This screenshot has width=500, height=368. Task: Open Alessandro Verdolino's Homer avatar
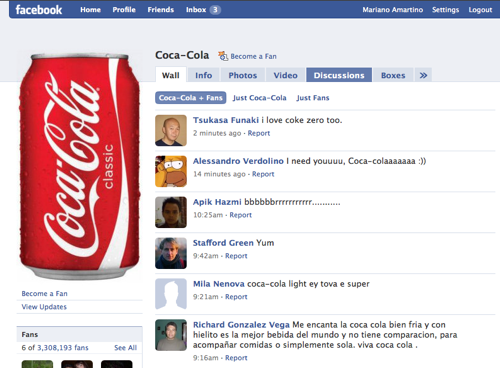click(171, 171)
